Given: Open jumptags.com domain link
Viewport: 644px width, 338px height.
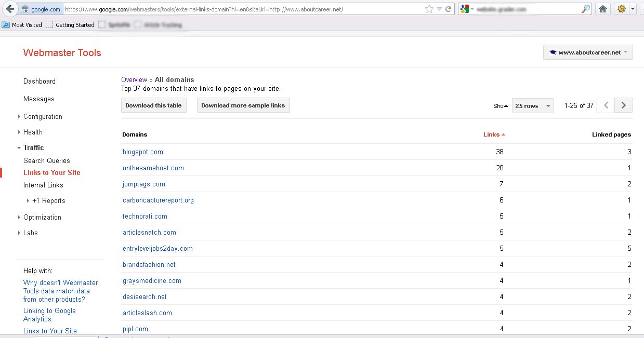Looking at the screenshot, I should click(x=144, y=184).
